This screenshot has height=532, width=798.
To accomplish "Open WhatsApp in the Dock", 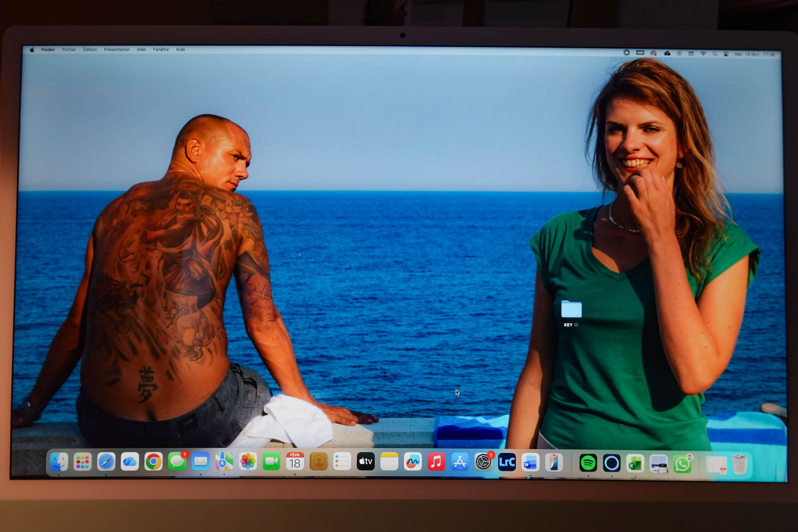I will (x=682, y=464).
